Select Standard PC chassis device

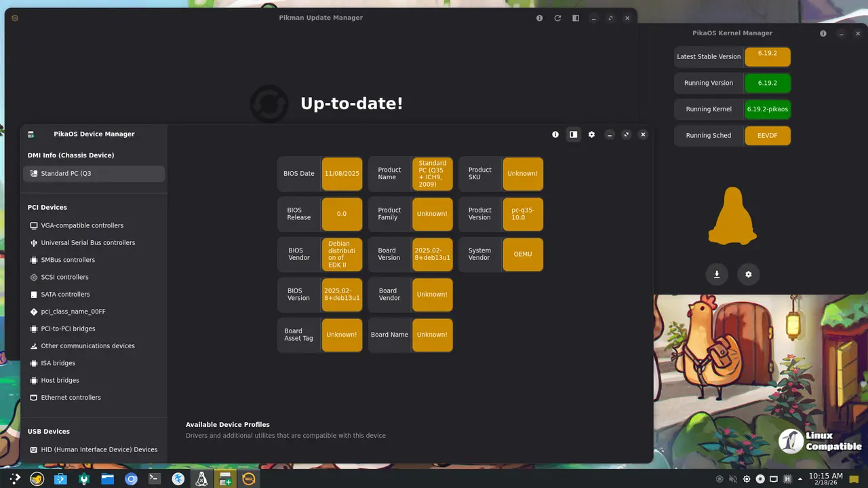click(x=94, y=174)
